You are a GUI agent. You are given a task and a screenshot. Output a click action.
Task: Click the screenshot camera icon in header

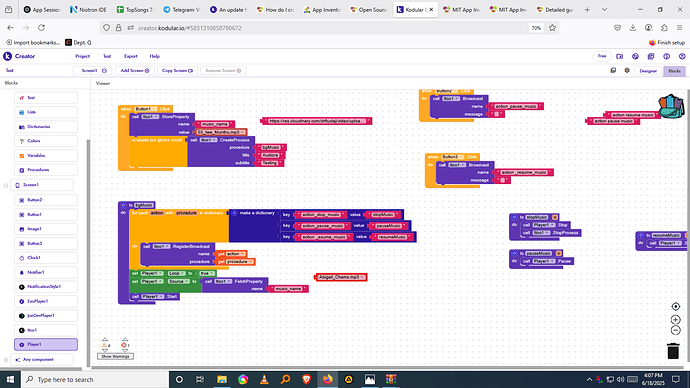620,56
